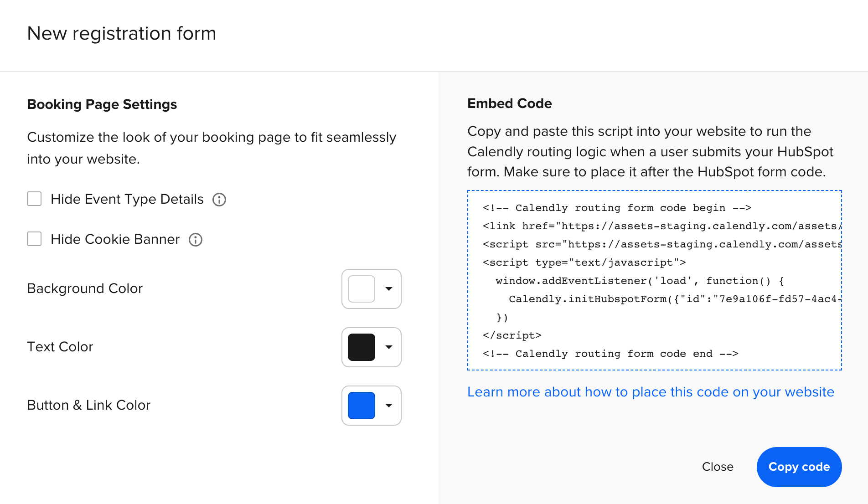868x504 pixels.
Task: Click info icon beside Hide Cookie Banner
Action: pyautogui.click(x=196, y=240)
